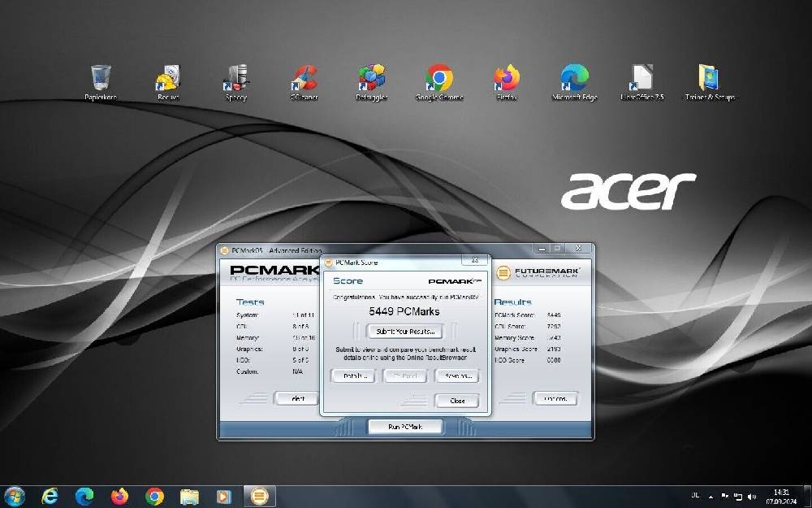Click the Futuremark Corporation logo

[x=538, y=272]
